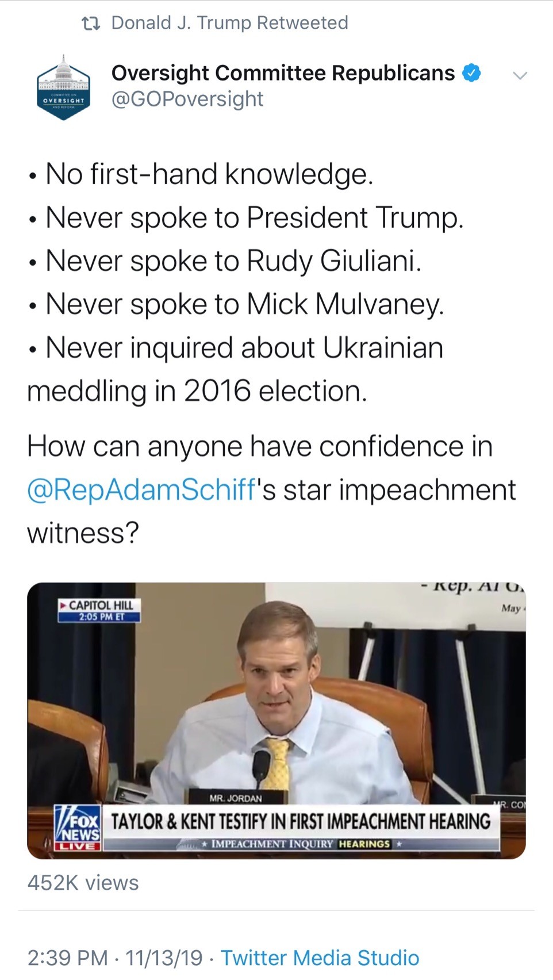Click the Mr. Jordan nameplate in video
This screenshot has height=980, width=553.
point(236,798)
